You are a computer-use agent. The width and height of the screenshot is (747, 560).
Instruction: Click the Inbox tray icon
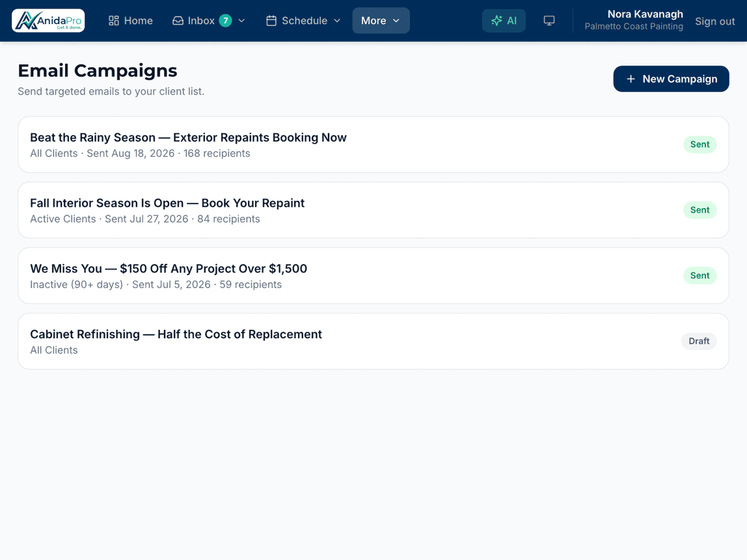click(178, 20)
